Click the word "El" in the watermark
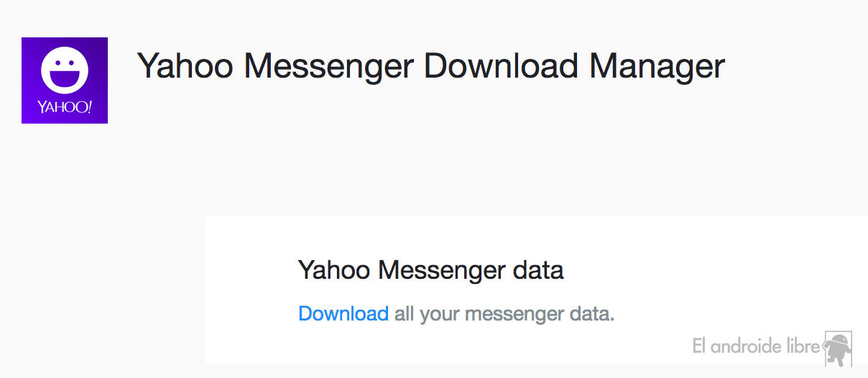This screenshot has height=378, width=868. [x=700, y=346]
